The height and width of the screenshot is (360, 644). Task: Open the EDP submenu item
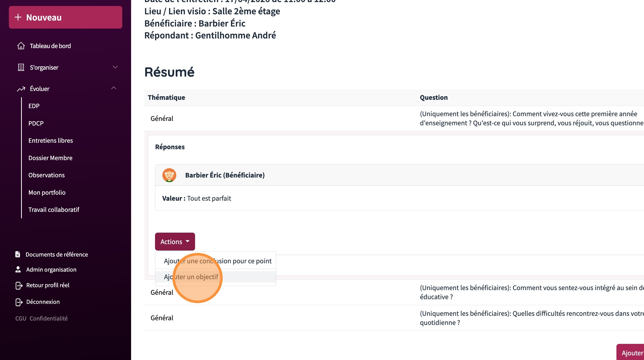pyautogui.click(x=34, y=106)
